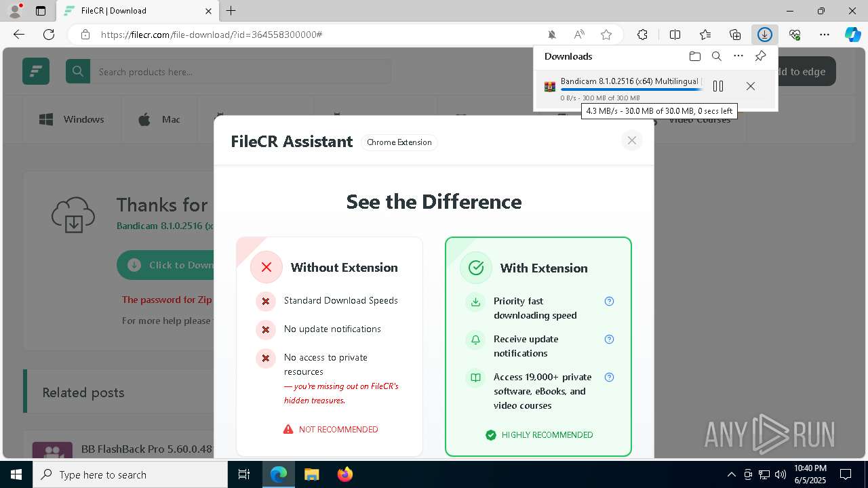Open the Edge profile avatar
The height and width of the screenshot is (488, 868).
(15, 11)
